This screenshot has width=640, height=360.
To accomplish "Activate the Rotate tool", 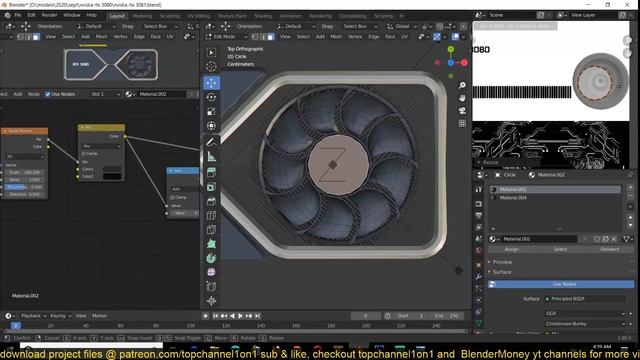I will (x=211, y=97).
